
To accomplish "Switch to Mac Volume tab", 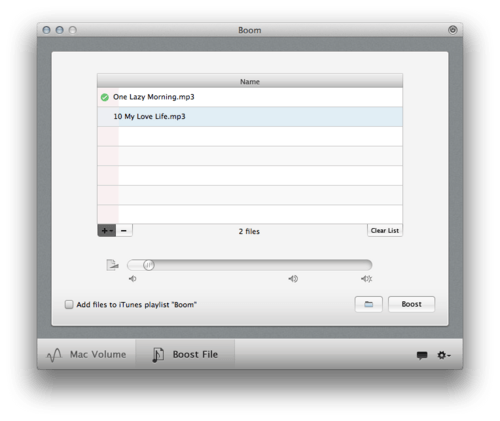I will [x=86, y=354].
